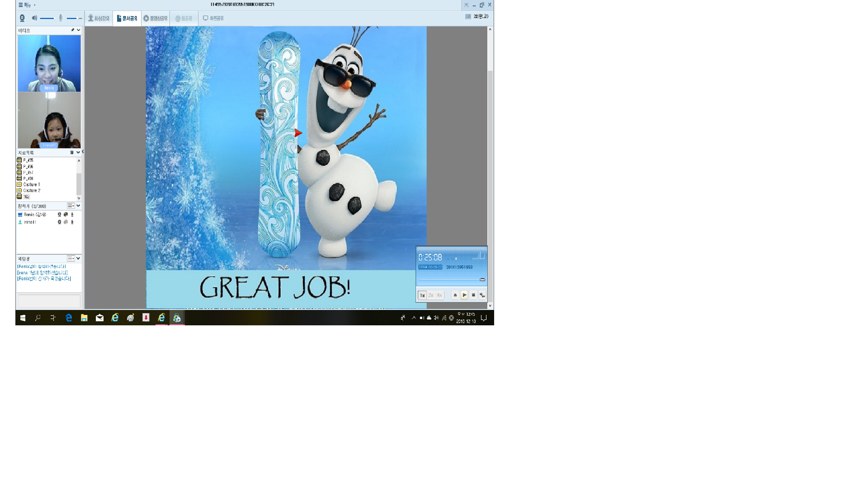868x488 pixels.
Task: Toggle Remia's drawing palette permission icon
Action: click(66, 215)
